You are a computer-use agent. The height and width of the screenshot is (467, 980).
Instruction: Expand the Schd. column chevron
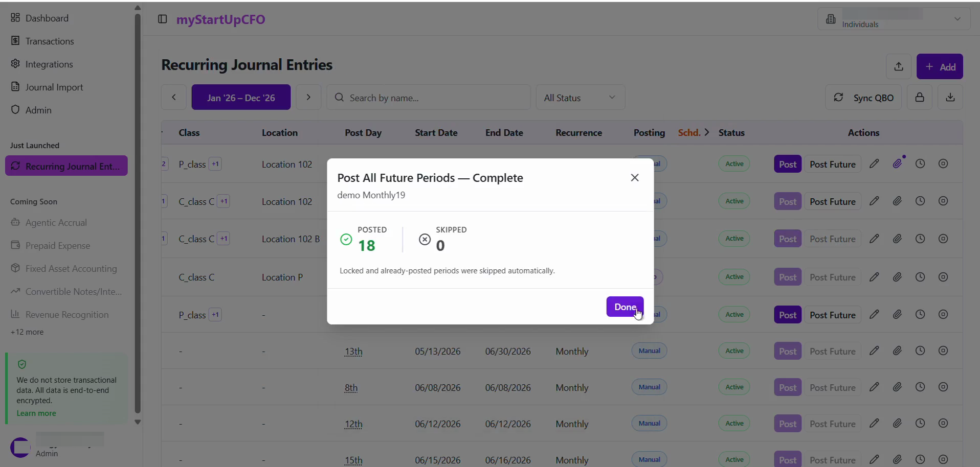tap(707, 132)
